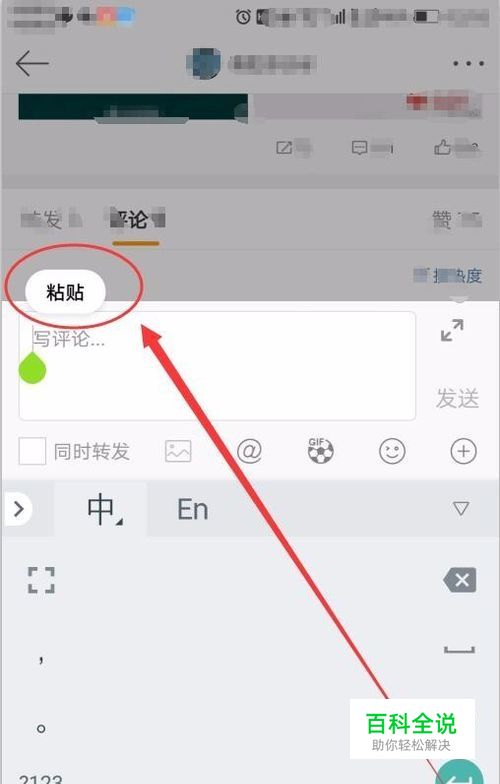The width and height of the screenshot is (500, 784).
Task: Tap the back arrow icon
Action: tap(32, 64)
